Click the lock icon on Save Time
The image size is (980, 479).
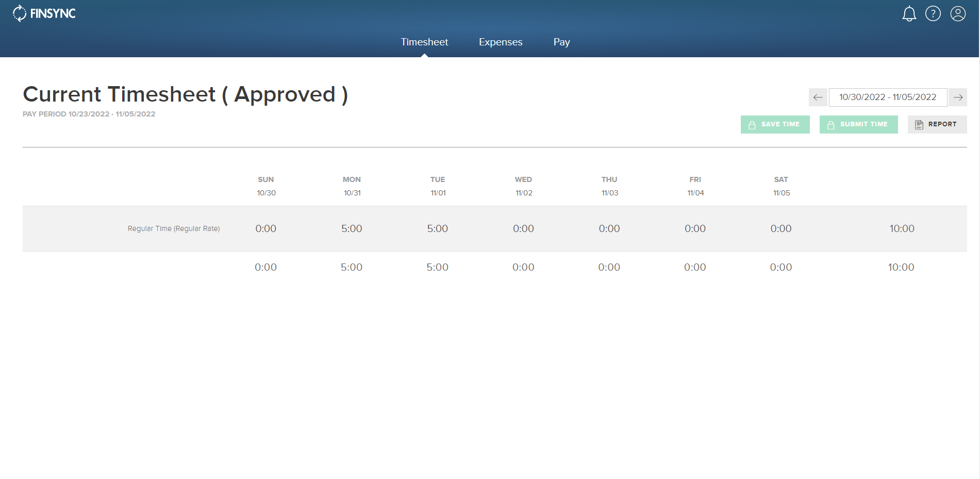pyautogui.click(x=752, y=124)
